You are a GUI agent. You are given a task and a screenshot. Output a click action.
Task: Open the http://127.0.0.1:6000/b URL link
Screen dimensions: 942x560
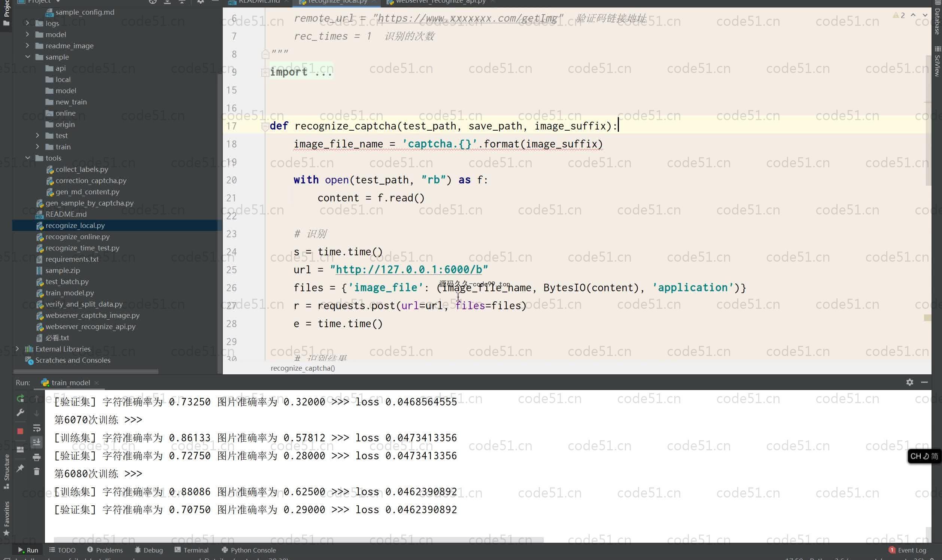(x=409, y=270)
